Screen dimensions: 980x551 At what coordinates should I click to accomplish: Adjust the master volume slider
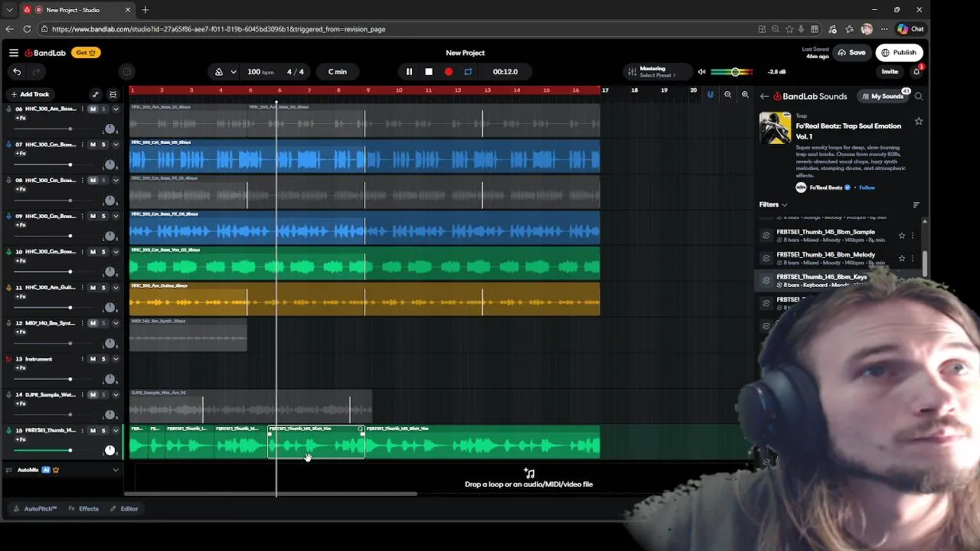coord(732,72)
